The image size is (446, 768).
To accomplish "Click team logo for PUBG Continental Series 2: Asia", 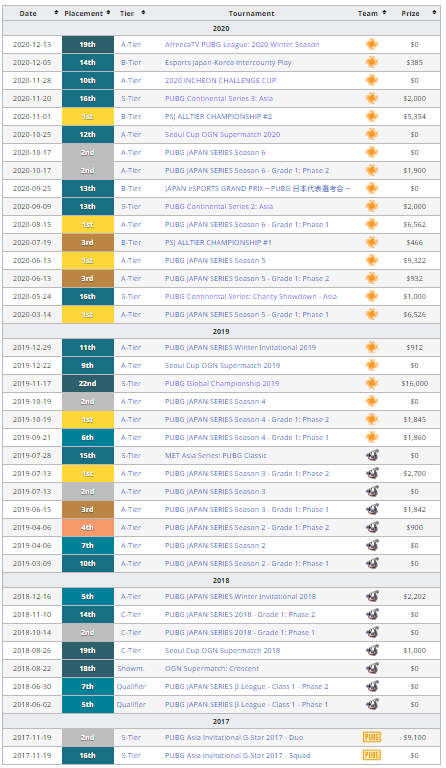I will pos(372,207).
